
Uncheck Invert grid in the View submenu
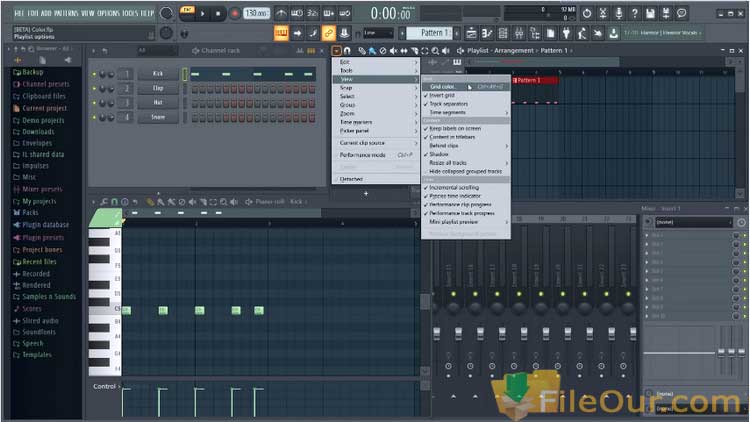pyautogui.click(x=466, y=95)
